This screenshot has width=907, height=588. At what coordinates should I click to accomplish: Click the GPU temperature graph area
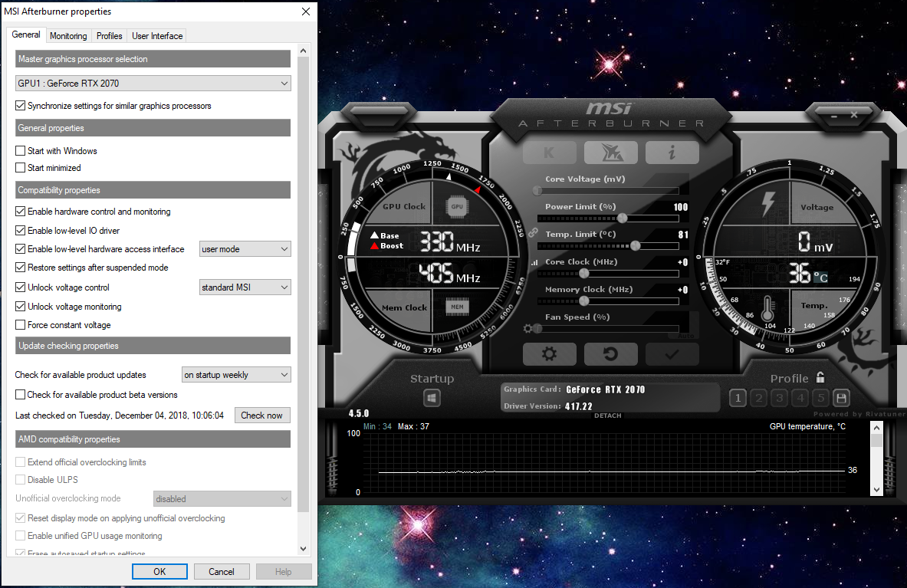[603, 462]
